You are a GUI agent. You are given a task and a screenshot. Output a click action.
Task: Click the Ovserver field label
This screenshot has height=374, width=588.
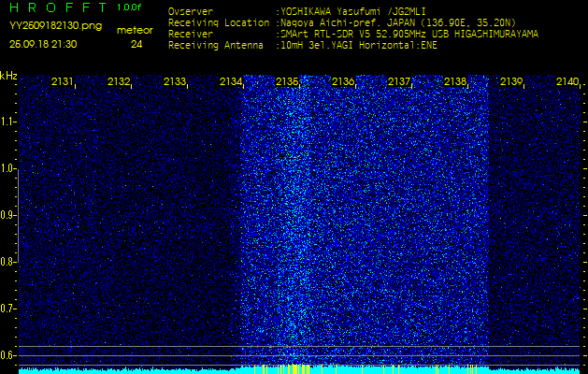pos(191,11)
